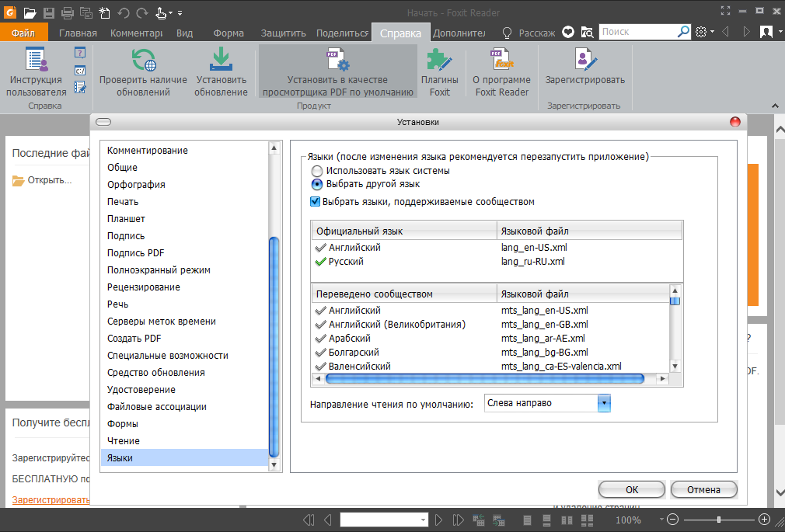785x532 pixels.
Task: Click the command line 'c:/' help icon
Action: [80, 70]
